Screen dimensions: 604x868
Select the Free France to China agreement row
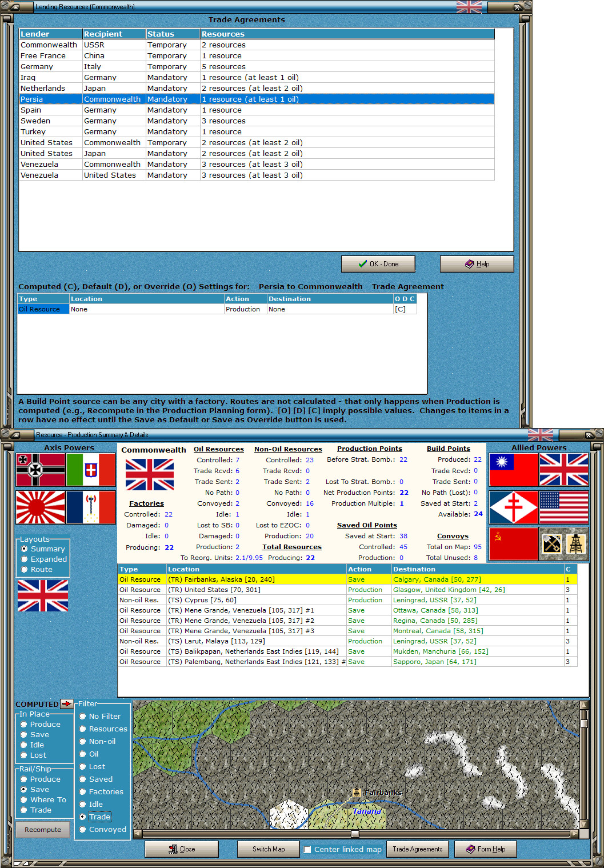click(x=257, y=56)
